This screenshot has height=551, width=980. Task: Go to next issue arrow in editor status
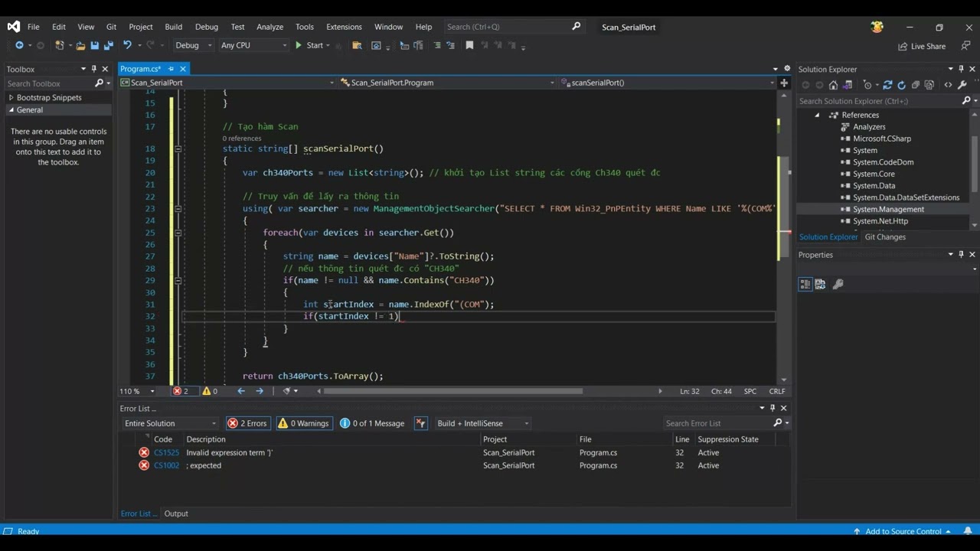pyautogui.click(x=260, y=391)
